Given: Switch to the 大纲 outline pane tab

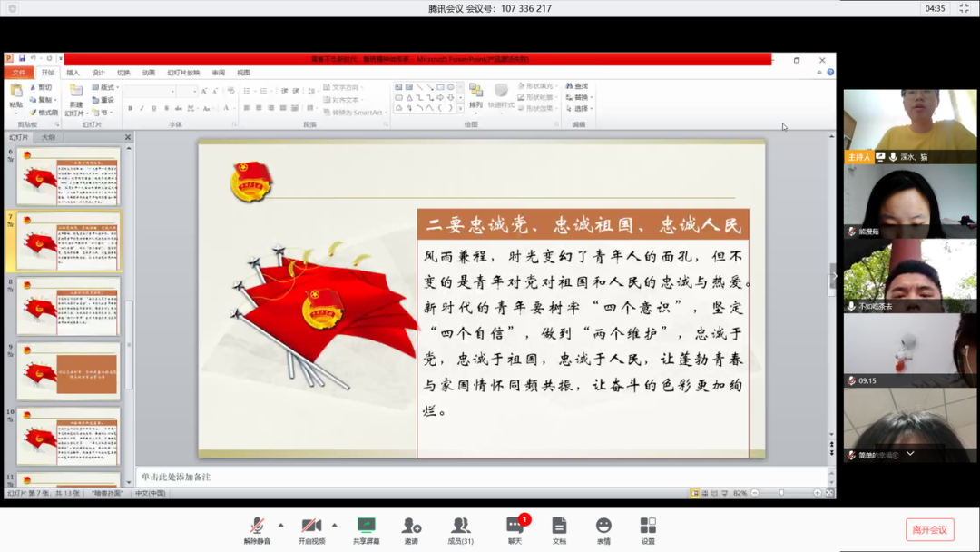Looking at the screenshot, I should [x=49, y=138].
